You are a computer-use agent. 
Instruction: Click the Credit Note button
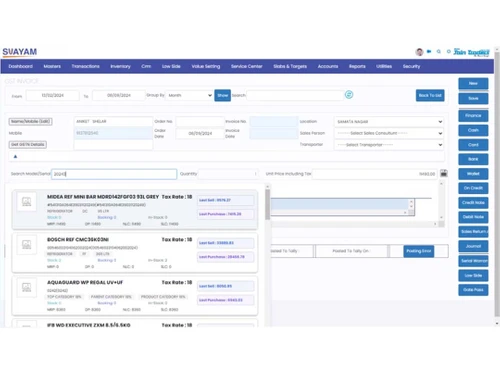(473, 203)
